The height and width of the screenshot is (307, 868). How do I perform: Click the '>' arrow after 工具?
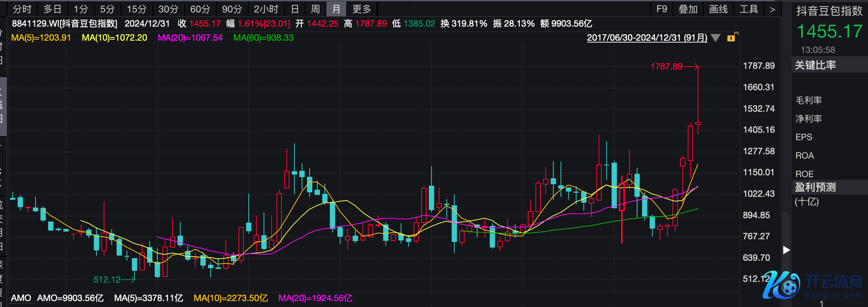click(772, 9)
